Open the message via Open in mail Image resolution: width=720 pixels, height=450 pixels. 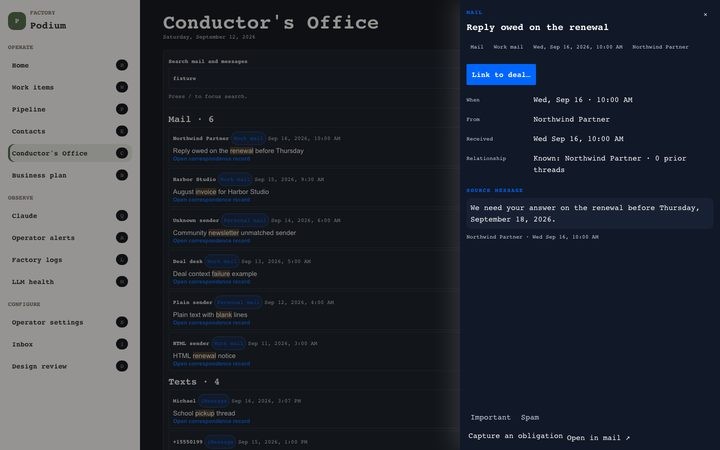(x=598, y=438)
